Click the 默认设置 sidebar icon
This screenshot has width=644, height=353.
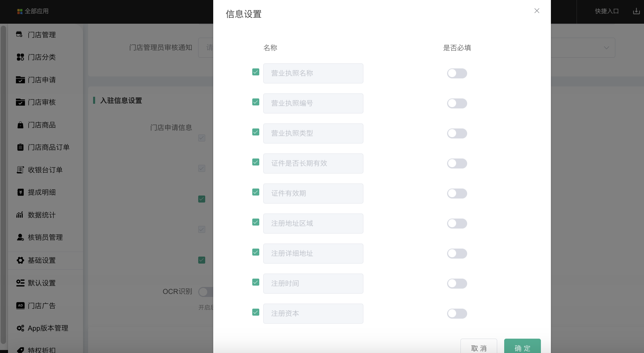pos(20,283)
